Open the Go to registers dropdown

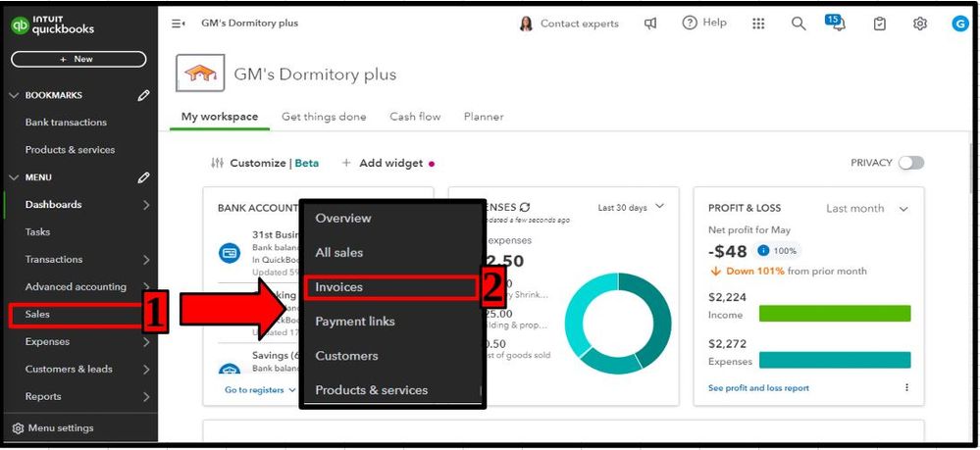261,390
